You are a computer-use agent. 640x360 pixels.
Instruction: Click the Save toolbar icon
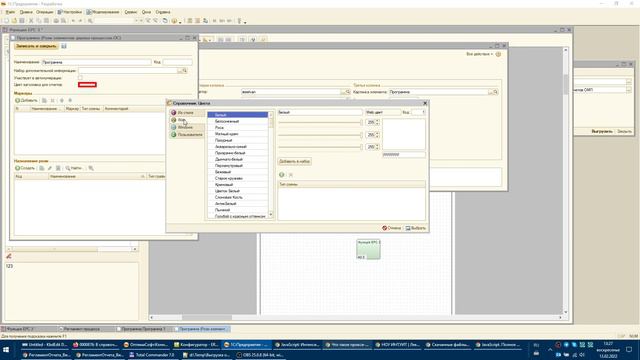coord(22,20)
